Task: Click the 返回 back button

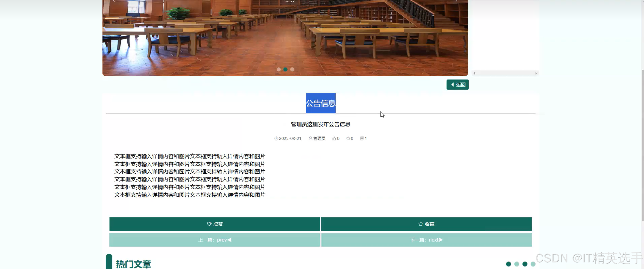Action: pos(457,85)
